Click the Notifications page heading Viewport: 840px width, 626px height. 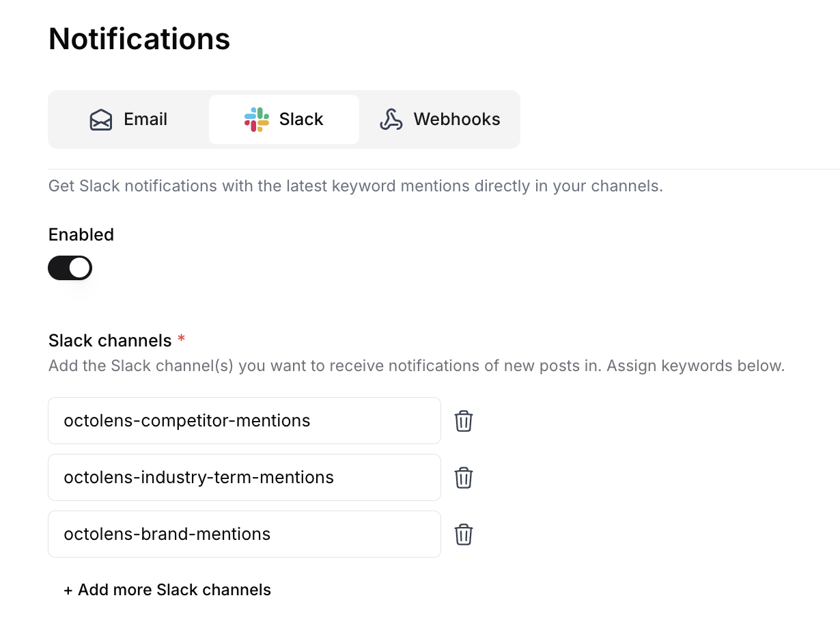(139, 39)
